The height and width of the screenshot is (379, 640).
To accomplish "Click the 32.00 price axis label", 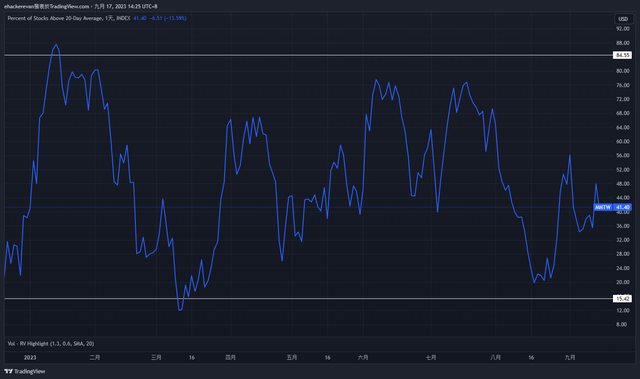I will tap(623, 240).
